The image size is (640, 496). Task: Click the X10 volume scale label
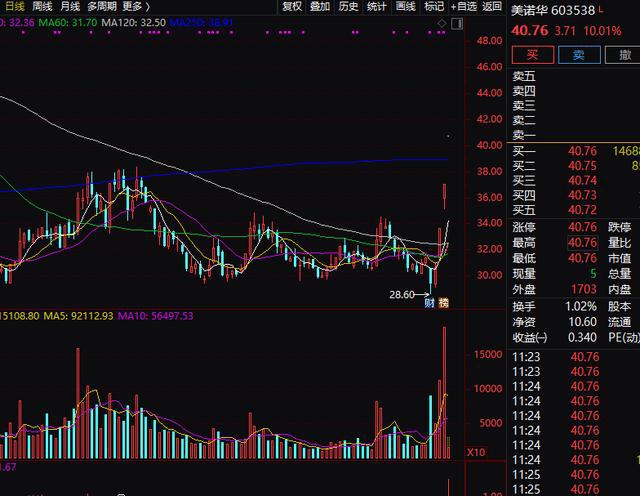coord(476,452)
